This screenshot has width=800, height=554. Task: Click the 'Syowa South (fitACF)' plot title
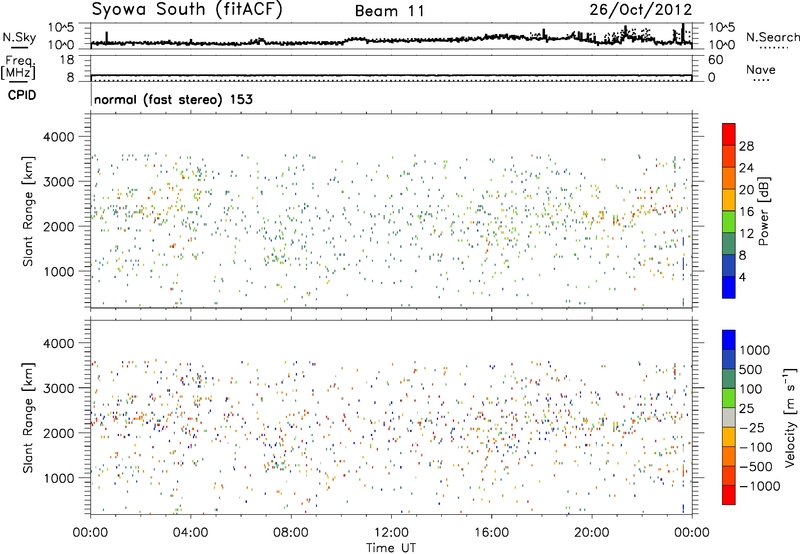click(187, 10)
